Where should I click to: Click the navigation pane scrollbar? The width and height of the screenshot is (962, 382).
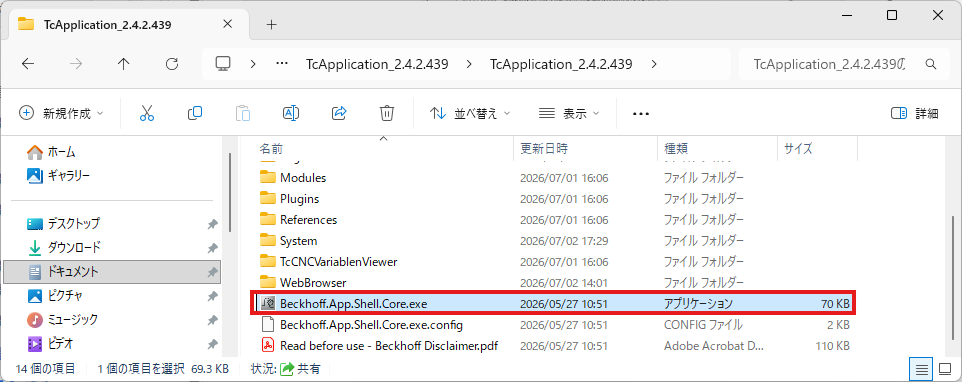pyautogui.click(x=229, y=192)
